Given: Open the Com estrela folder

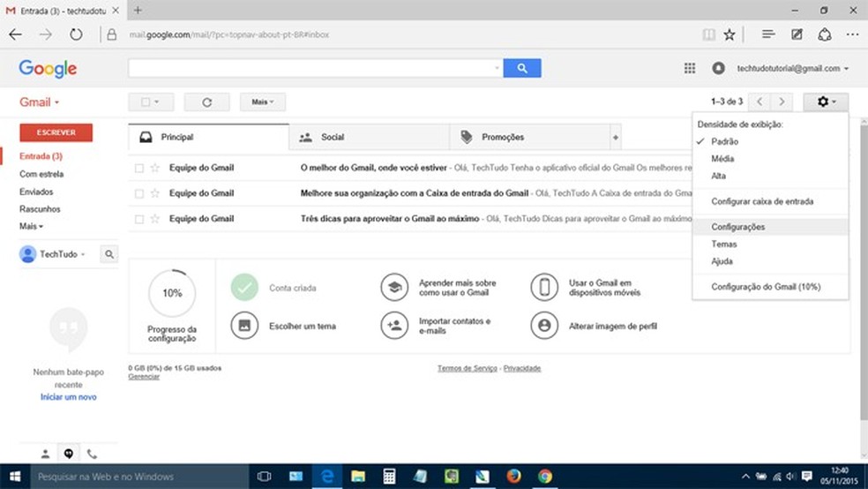Looking at the screenshot, I should point(41,174).
